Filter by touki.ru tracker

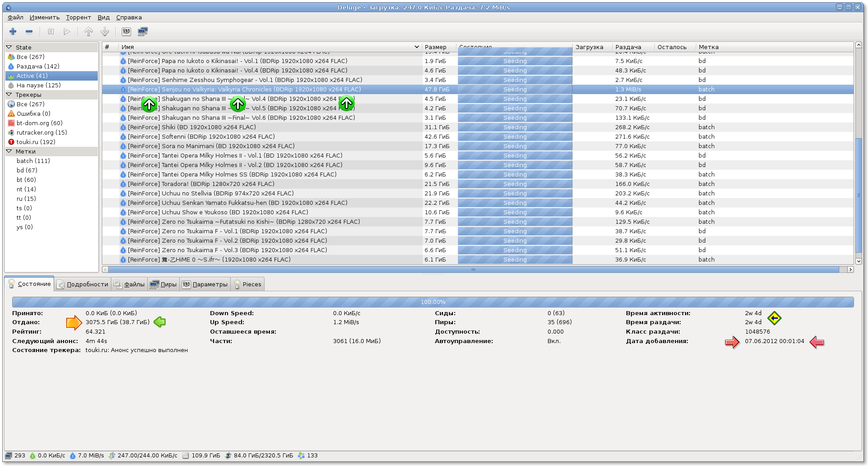click(36, 142)
